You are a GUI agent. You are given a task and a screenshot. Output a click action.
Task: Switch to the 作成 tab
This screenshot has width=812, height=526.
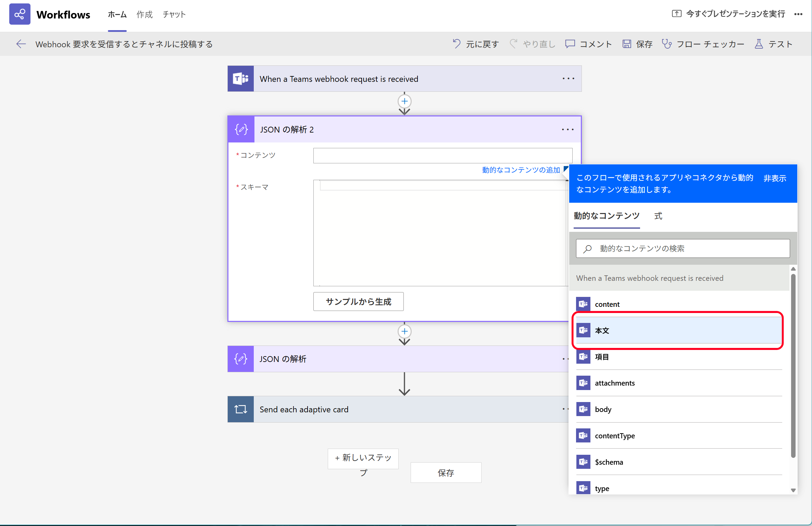click(x=145, y=14)
